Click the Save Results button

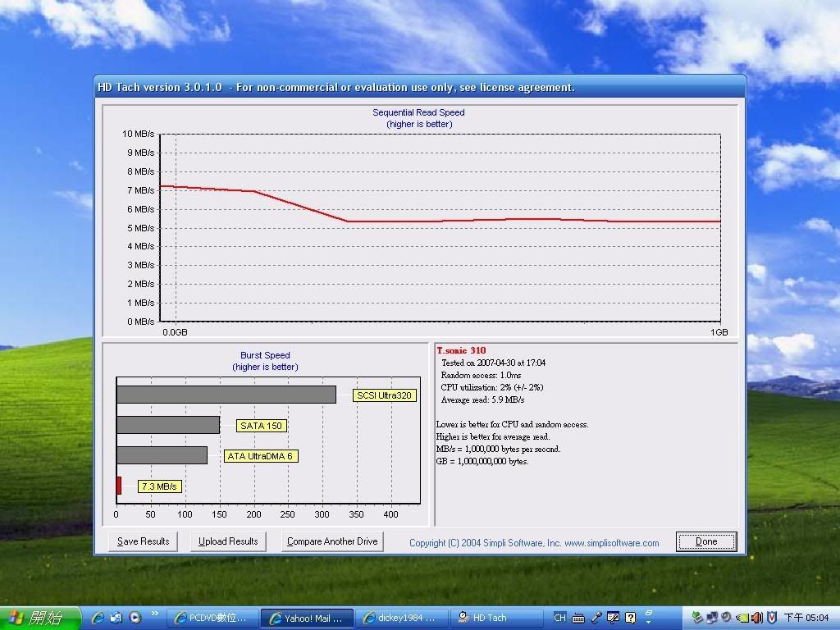[x=143, y=541]
